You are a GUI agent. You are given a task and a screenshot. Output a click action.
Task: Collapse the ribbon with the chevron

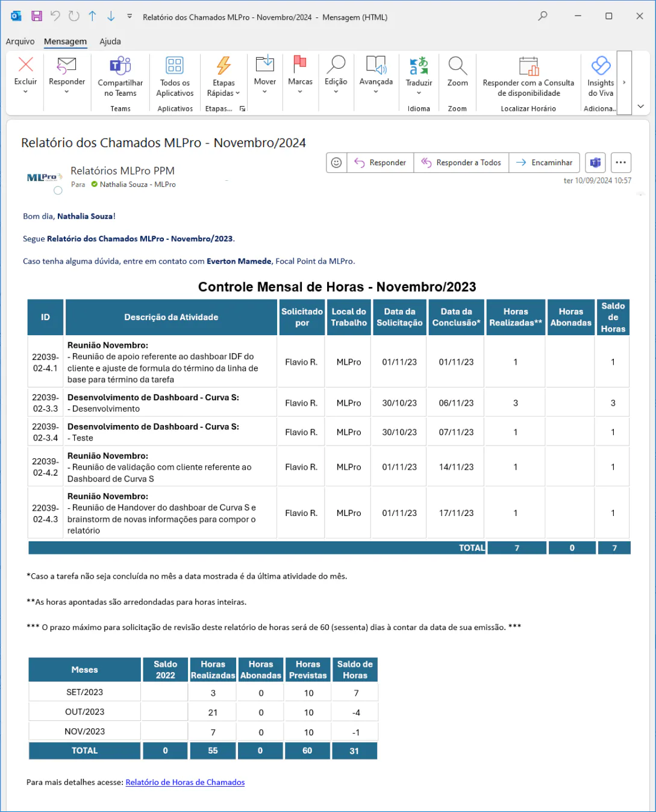point(640,106)
